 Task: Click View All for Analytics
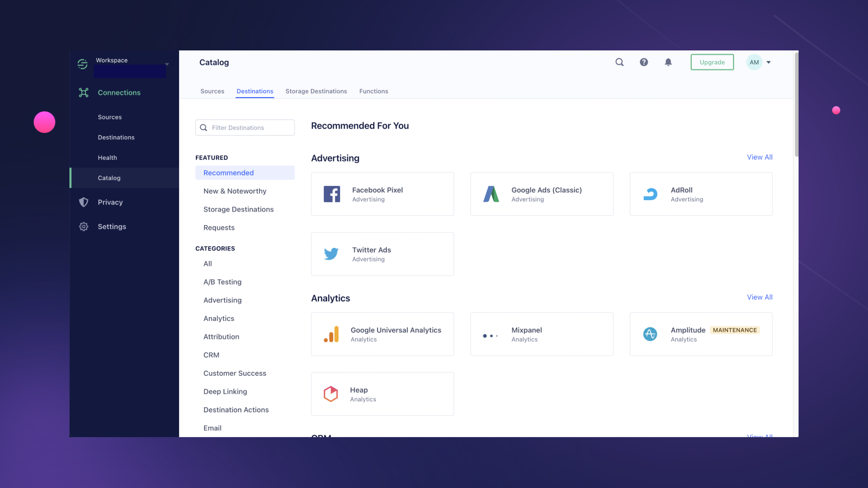(x=759, y=297)
